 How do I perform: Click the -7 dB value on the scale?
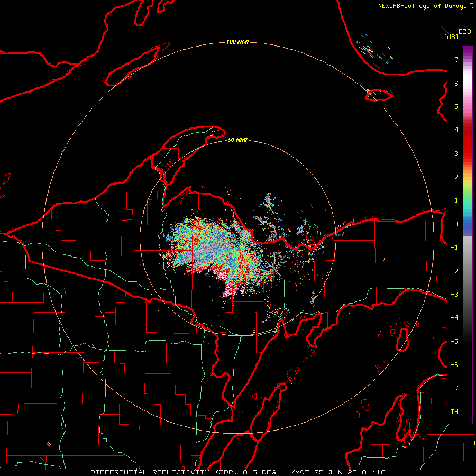click(x=454, y=388)
